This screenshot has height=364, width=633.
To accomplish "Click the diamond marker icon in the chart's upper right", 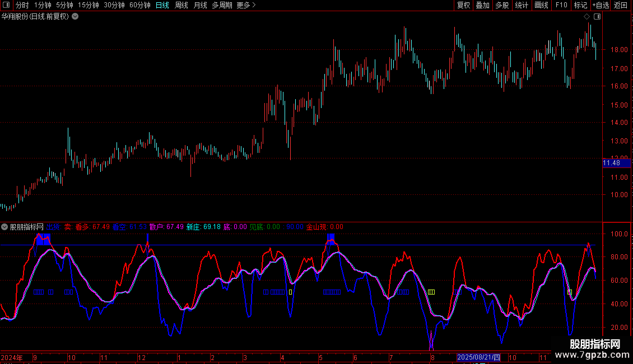I will click(587, 17).
